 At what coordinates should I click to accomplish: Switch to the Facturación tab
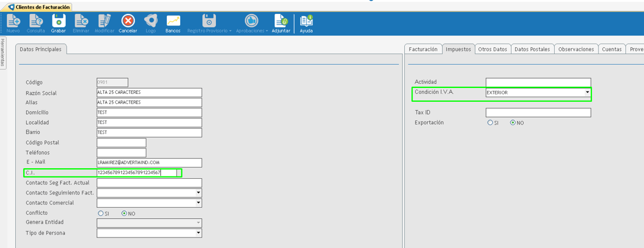pos(423,49)
